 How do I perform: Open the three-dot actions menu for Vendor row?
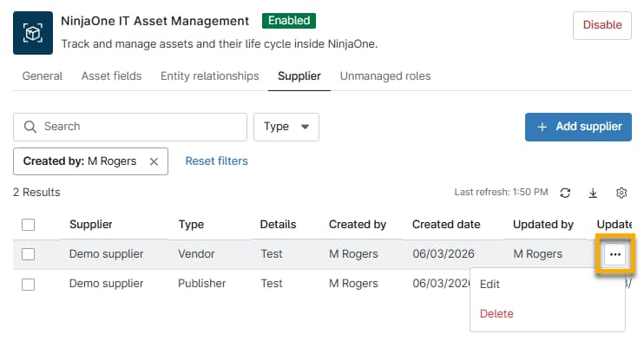pyautogui.click(x=614, y=254)
